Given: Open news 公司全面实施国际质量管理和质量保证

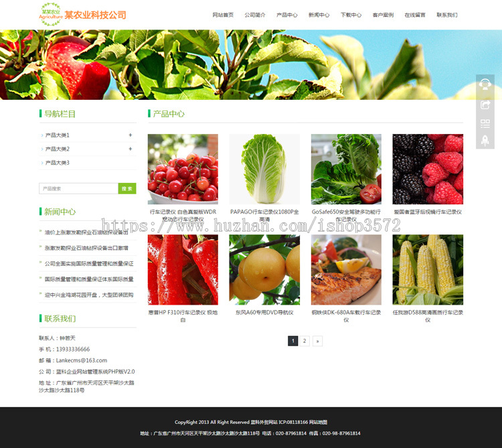Looking at the screenshot, I should pyautogui.click(x=89, y=264).
